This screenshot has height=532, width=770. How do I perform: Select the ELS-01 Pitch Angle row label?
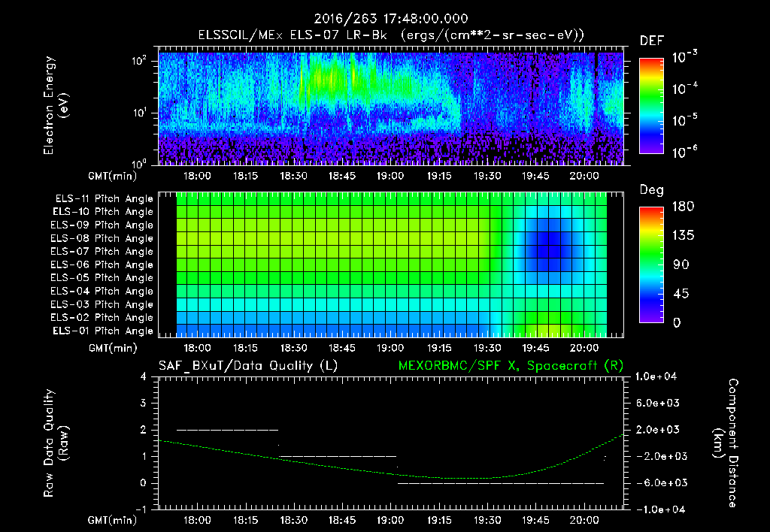click(x=103, y=331)
